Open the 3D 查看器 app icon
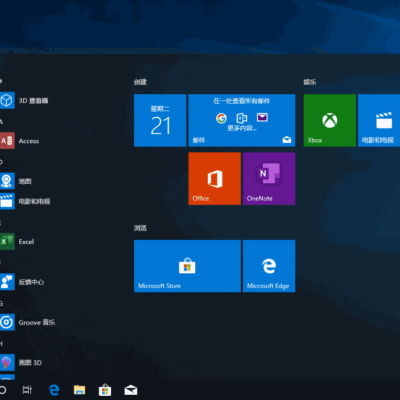 tap(7, 100)
